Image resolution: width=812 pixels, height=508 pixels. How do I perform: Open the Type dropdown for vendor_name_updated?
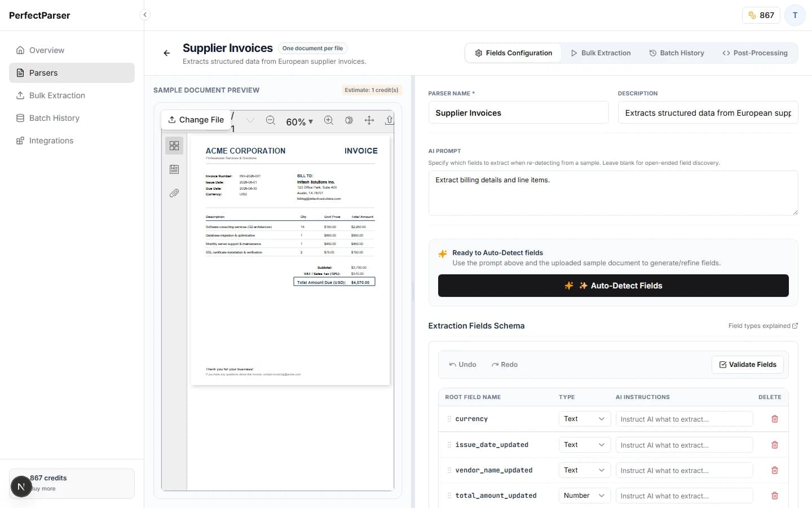tap(584, 470)
